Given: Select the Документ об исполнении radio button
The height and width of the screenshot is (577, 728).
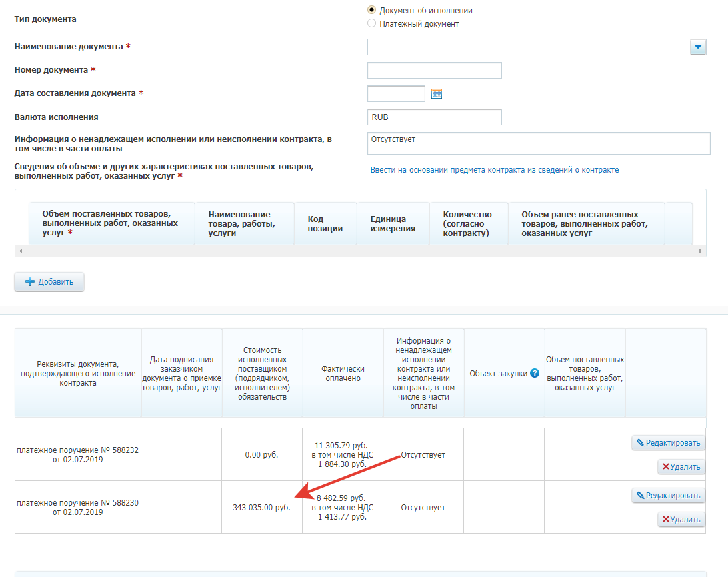Looking at the screenshot, I should [x=372, y=10].
